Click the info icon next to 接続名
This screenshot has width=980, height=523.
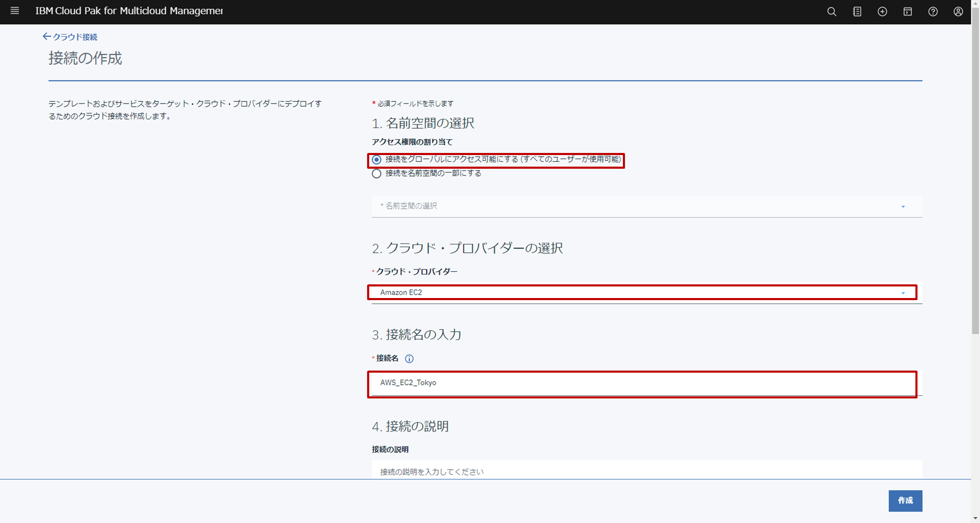coord(409,359)
